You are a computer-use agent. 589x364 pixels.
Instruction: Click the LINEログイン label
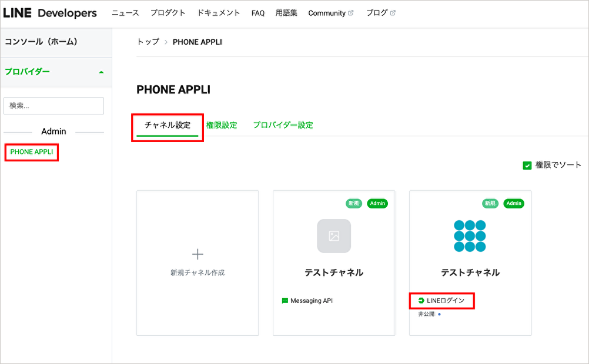coord(446,301)
